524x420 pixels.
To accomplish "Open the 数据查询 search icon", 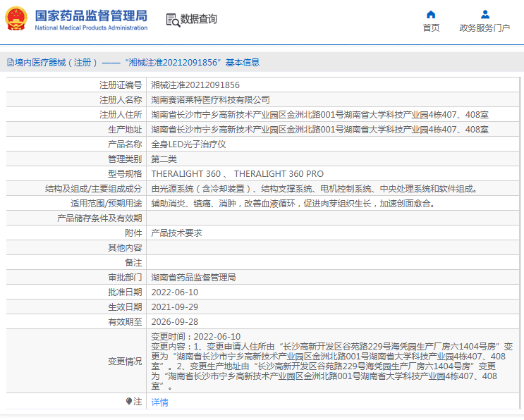I will coord(173,20).
